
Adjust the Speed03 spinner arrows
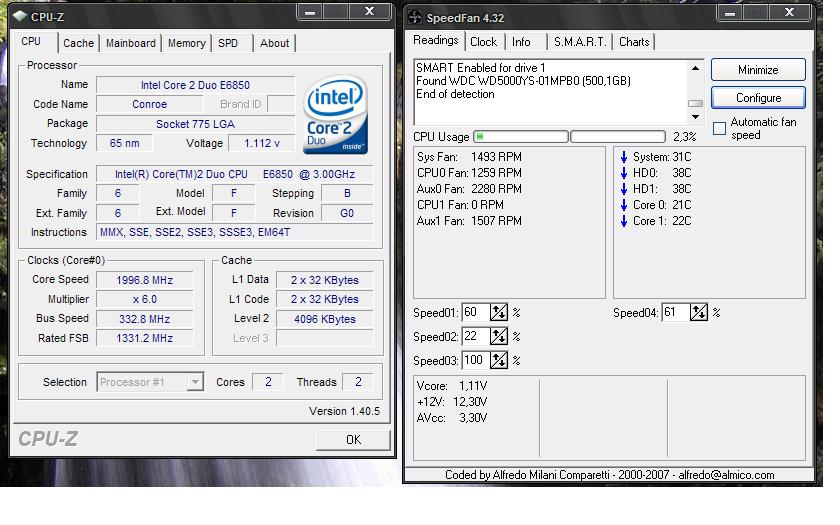(499, 361)
